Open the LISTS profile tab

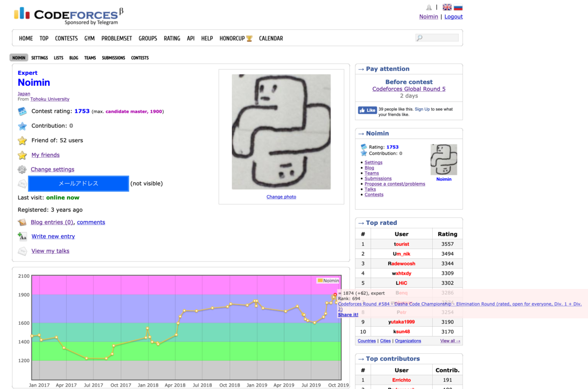pos(58,58)
